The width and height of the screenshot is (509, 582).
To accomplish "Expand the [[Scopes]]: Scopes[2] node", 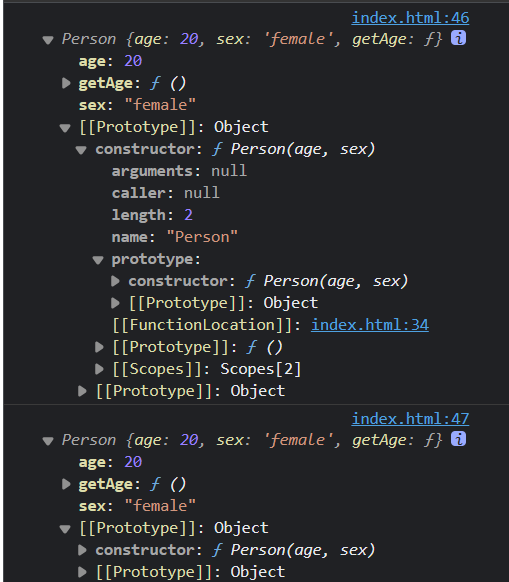I will tap(99, 369).
